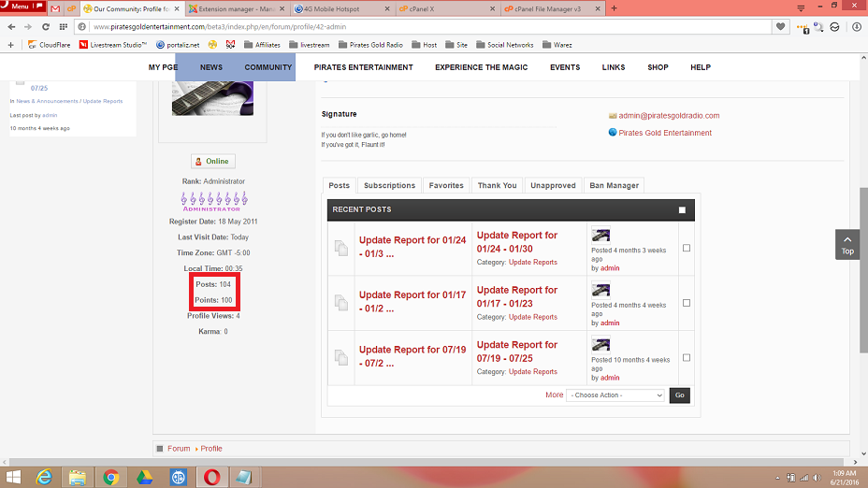Click the browser reload button
Screen dimensions: 868x488
pyautogui.click(x=47, y=27)
